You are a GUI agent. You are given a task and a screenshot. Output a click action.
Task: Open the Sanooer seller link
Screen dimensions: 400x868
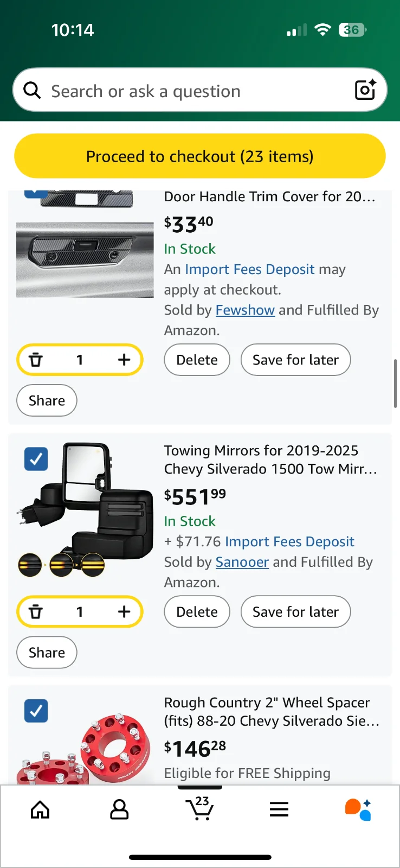click(x=242, y=562)
